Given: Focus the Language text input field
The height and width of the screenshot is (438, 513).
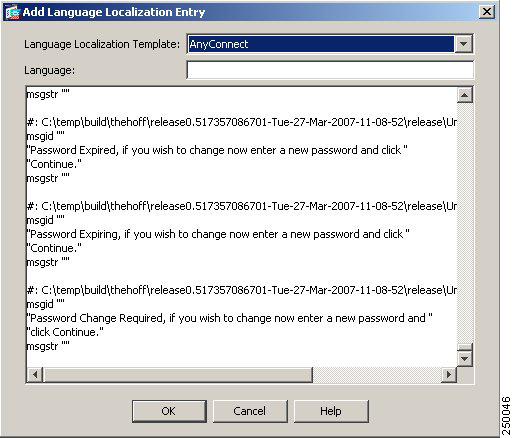Looking at the screenshot, I should pos(330,70).
